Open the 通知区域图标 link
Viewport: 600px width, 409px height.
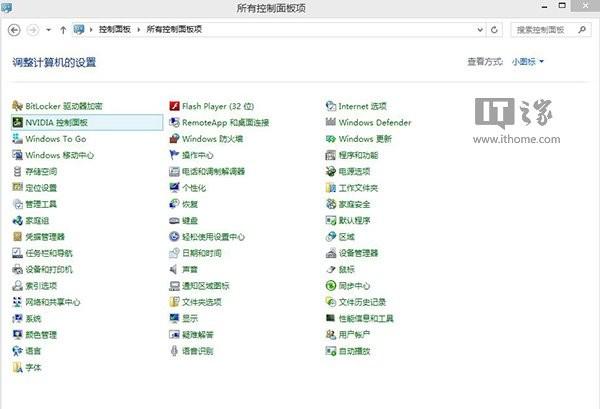click(x=205, y=286)
